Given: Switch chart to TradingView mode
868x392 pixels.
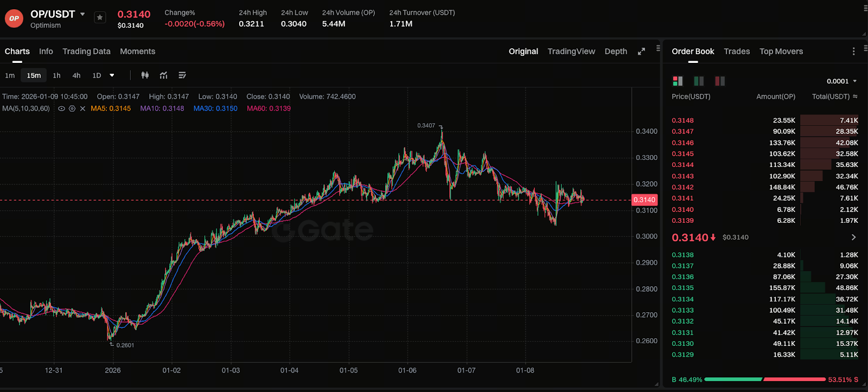Looking at the screenshot, I should [x=571, y=52].
